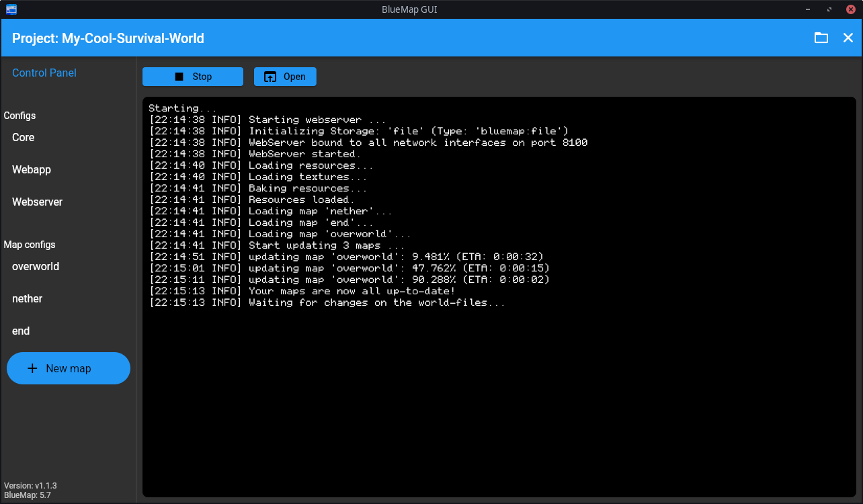Click 'Your maps are now all up-to-date!' line
863x504 pixels.
pyautogui.click(x=302, y=291)
